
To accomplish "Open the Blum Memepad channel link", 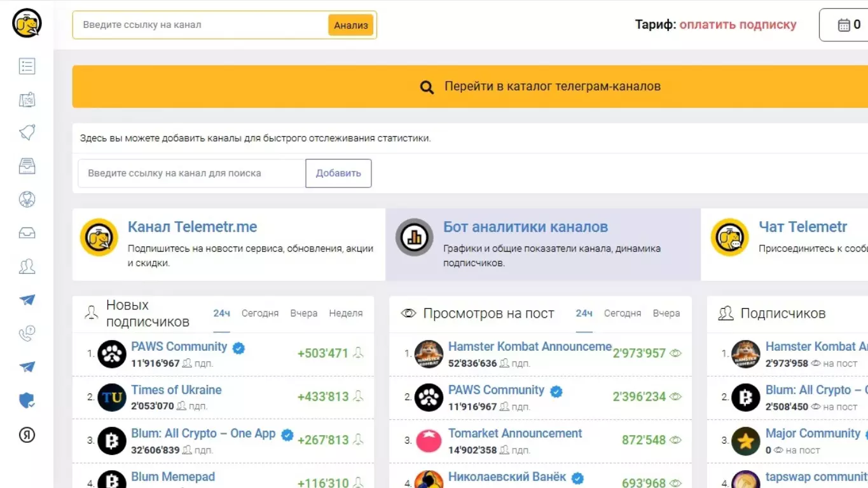I will [173, 477].
